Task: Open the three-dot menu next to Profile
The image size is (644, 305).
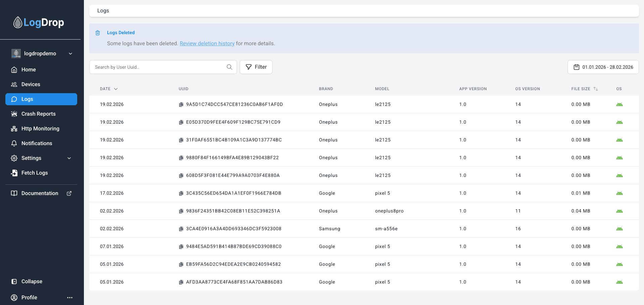Action: point(70,298)
